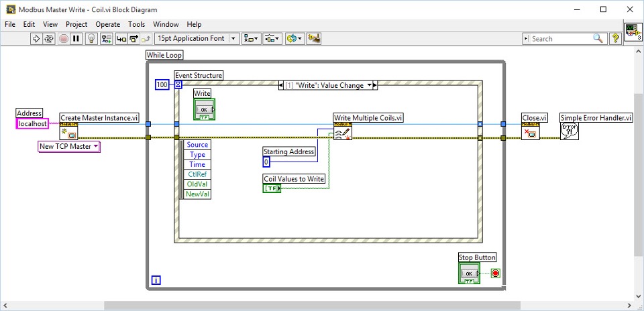Image resolution: width=644 pixels, height=311 pixels.
Task: Click the Step Into button
Action: [121, 39]
